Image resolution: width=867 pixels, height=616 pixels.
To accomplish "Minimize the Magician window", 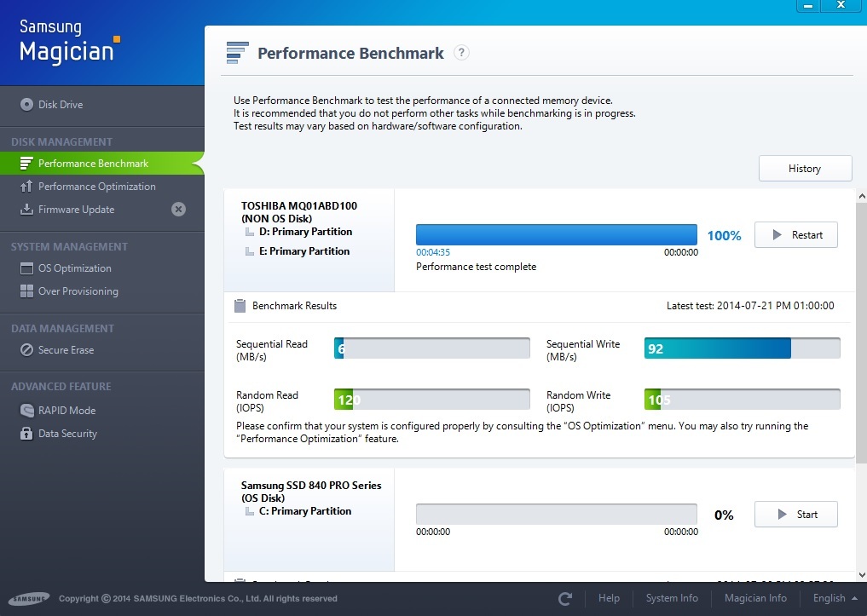I will pyautogui.click(x=808, y=5).
